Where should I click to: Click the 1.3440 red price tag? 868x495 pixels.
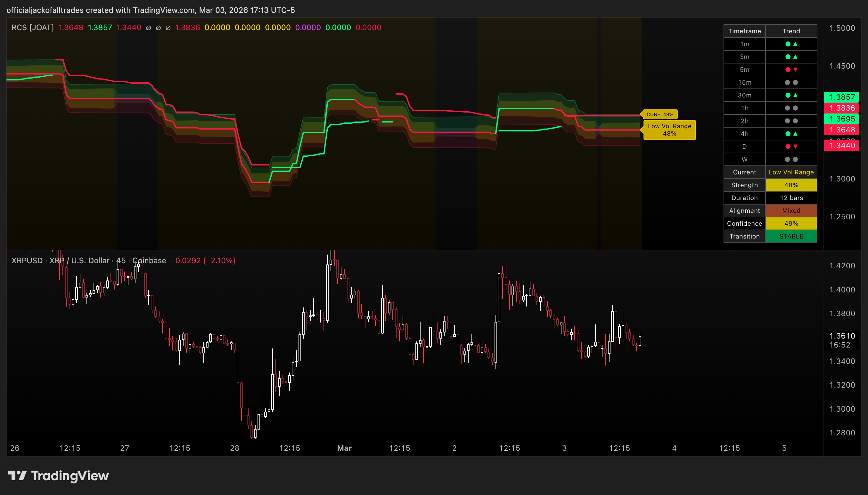pyautogui.click(x=841, y=146)
